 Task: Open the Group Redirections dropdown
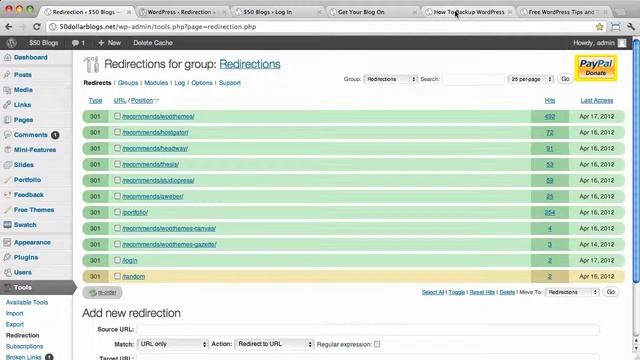click(390, 79)
